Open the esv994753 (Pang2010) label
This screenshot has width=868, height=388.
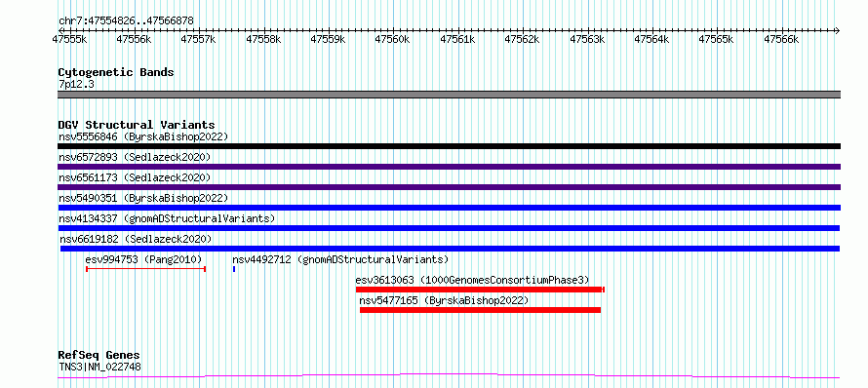[x=144, y=259]
